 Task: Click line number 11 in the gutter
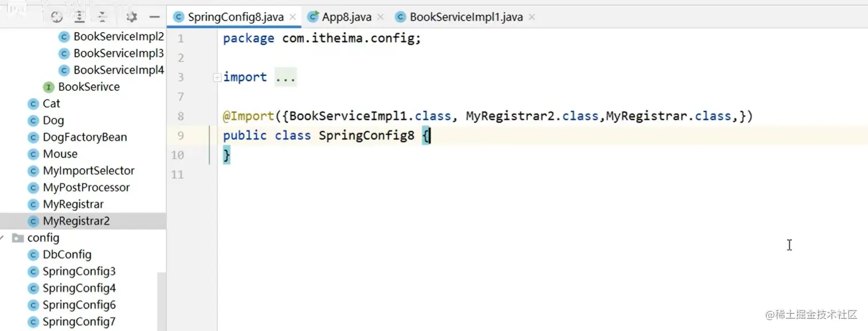click(x=177, y=175)
